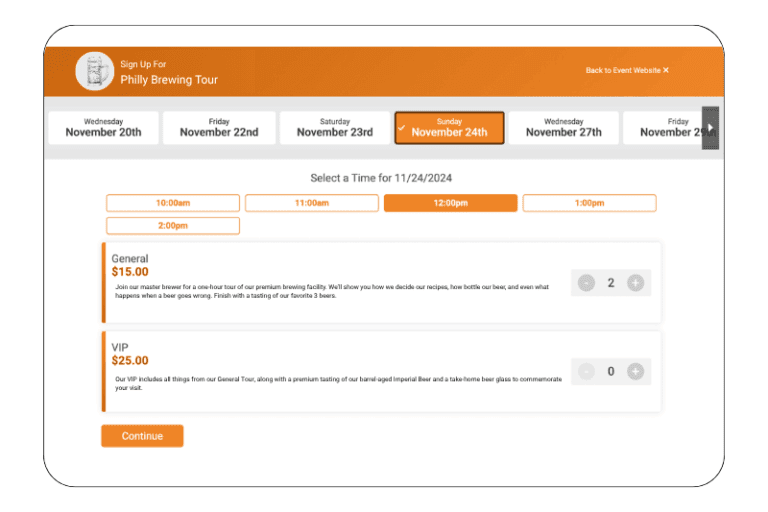
Task: Choose the 1:00pm time slot
Action: click(x=589, y=203)
